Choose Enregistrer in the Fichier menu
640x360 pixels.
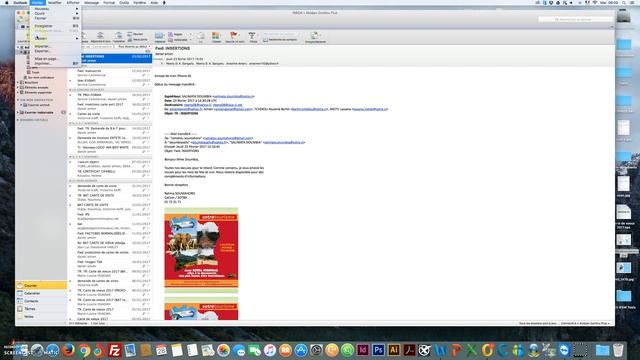(x=55, y=26)
